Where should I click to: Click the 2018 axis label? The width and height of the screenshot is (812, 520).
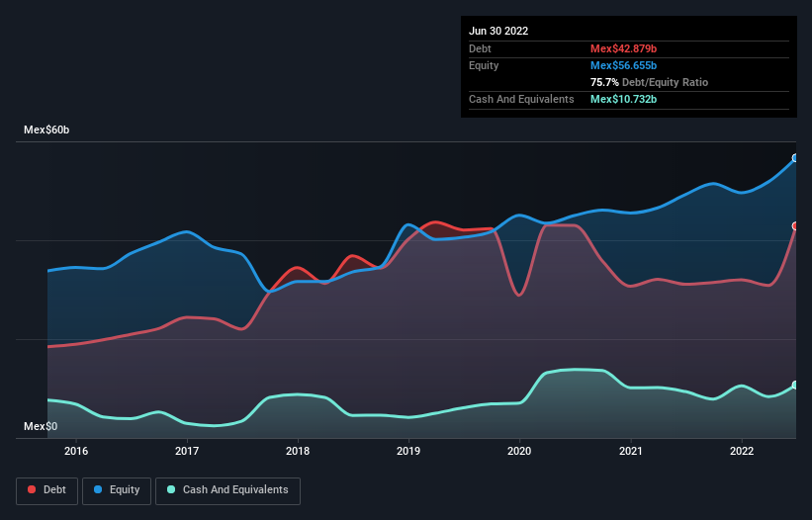(298, 451)
